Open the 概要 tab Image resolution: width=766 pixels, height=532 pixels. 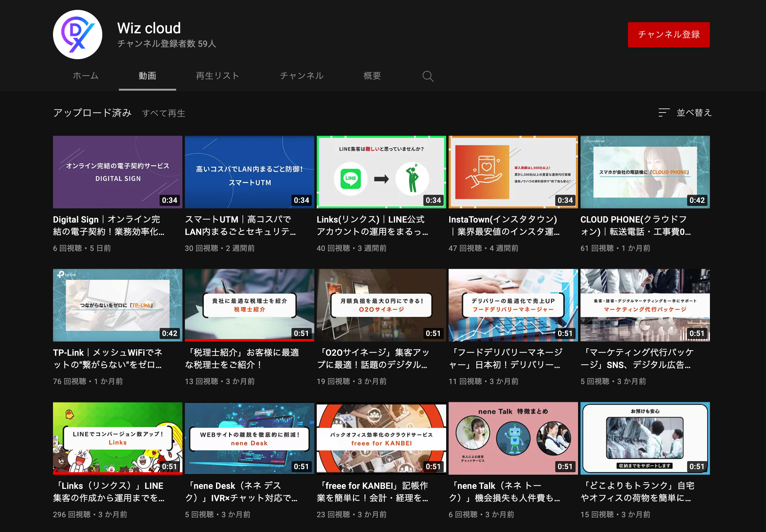[x=372, y=76]
